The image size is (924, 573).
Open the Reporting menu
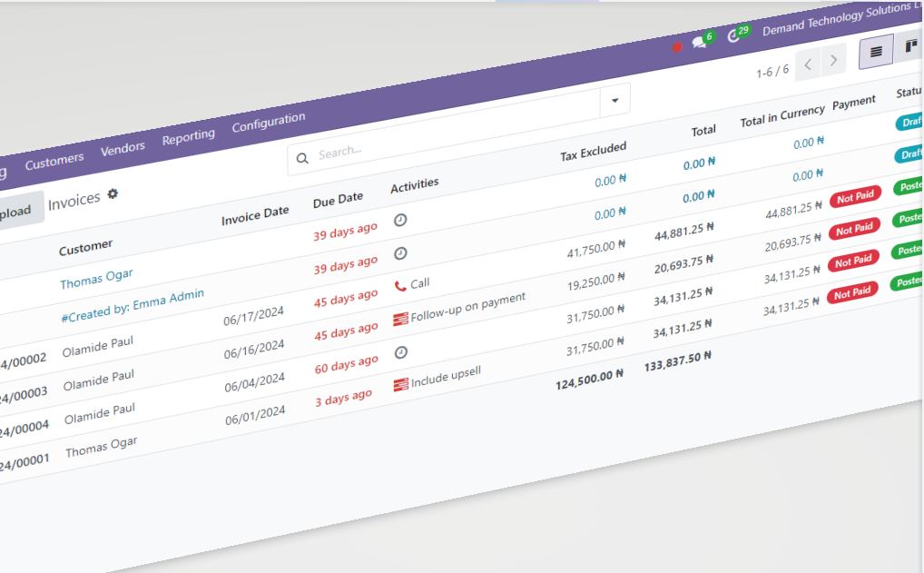pyautogui.click(x=188, y=136)
